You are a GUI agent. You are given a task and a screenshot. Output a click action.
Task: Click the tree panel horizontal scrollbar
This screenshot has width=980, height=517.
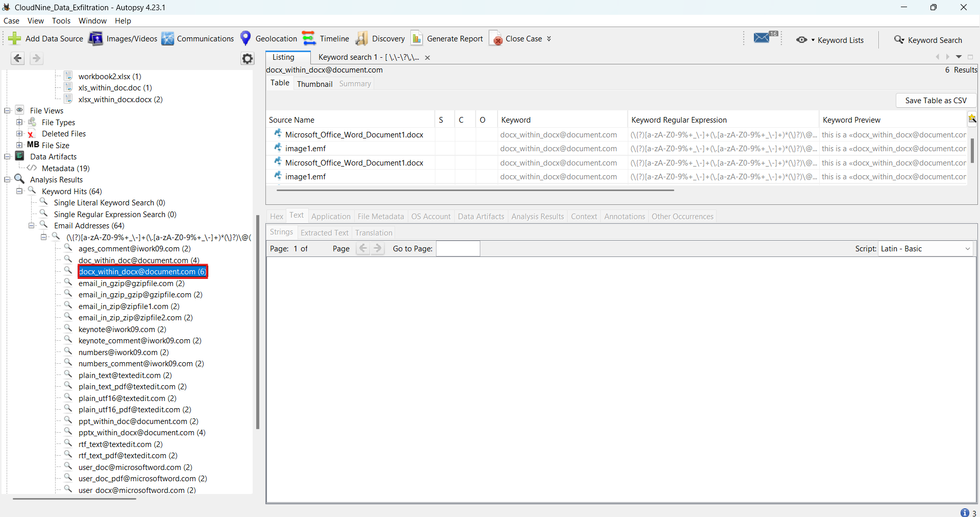pyautogui.click(x=75, y=499)
